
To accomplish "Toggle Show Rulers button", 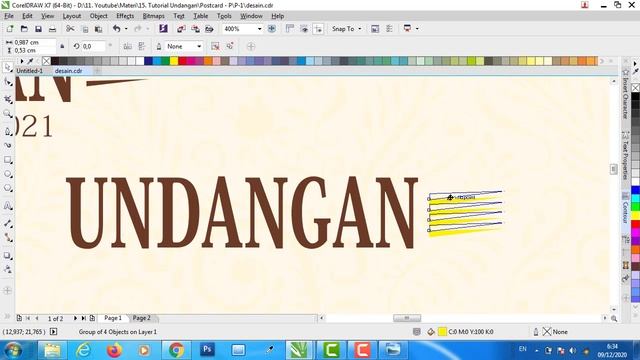I will click(290, 29).
